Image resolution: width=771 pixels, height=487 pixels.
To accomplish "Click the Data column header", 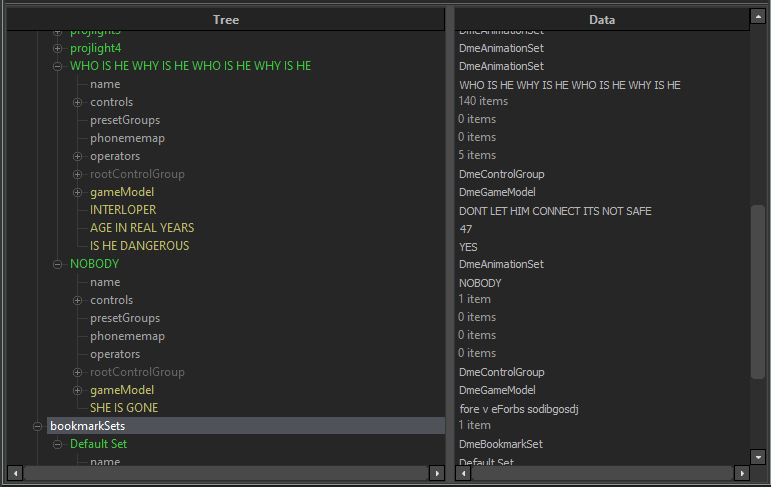I will 602,19.
